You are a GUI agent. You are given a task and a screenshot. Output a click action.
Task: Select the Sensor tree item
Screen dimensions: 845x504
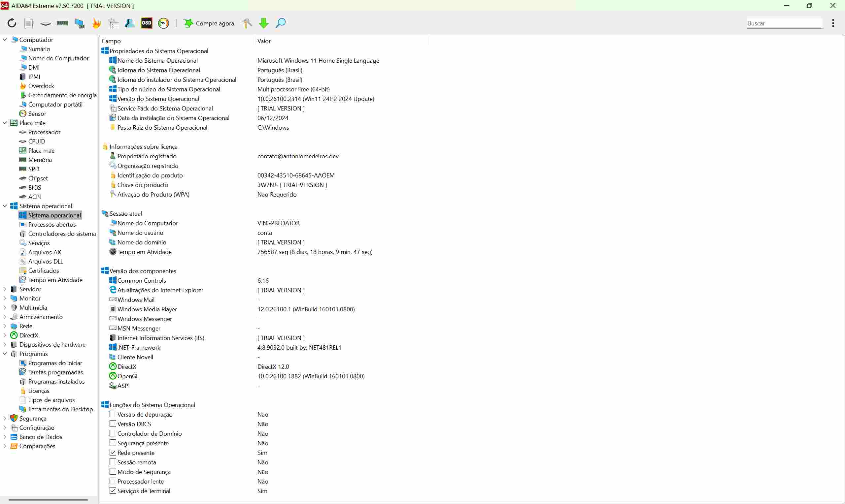pyautogui.click(x=37, y=113)
